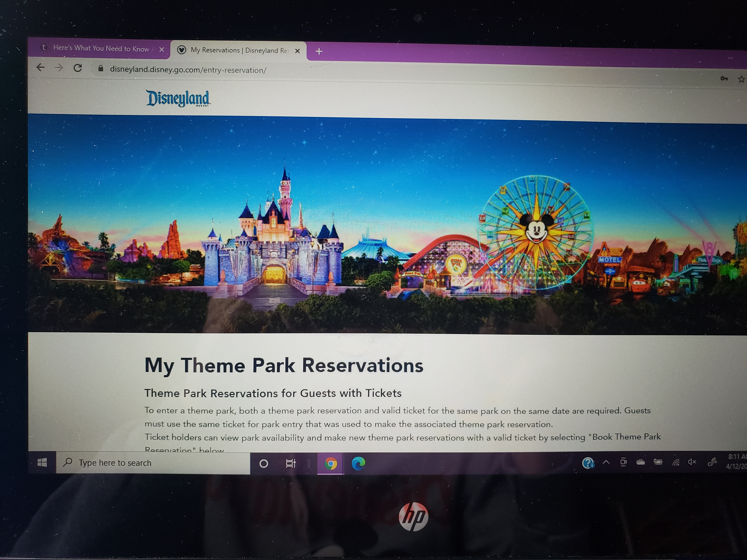Click the "My Theme Park Reservations" heading
This screenshot has width=747, height=560.
tap(284, 366)
